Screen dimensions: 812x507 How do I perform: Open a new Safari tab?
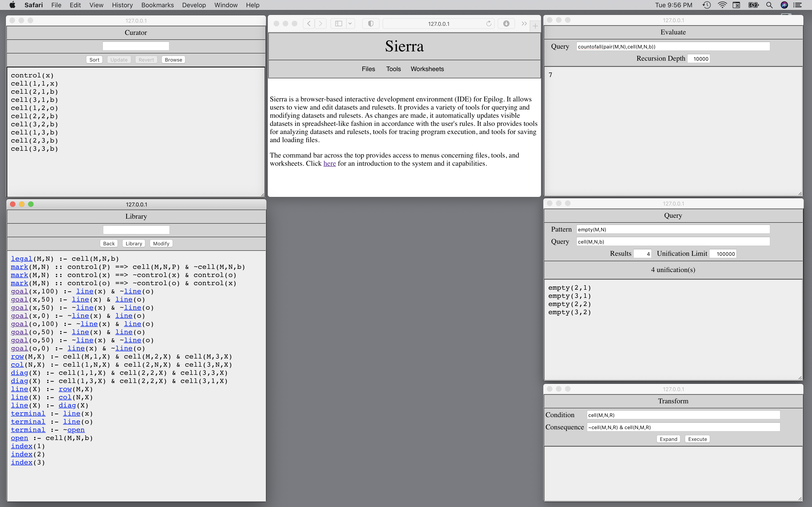coord(535,26)
